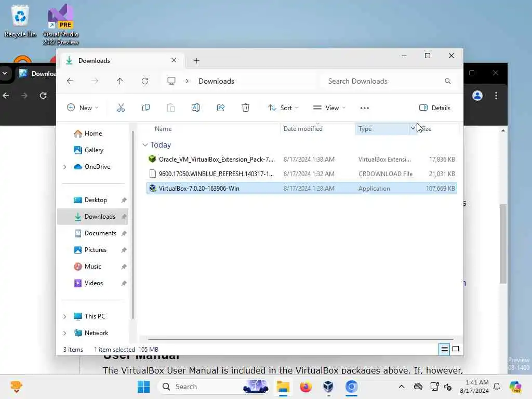
Task: Click the Rename icon in toolbar
Action: tap(196, 108)
